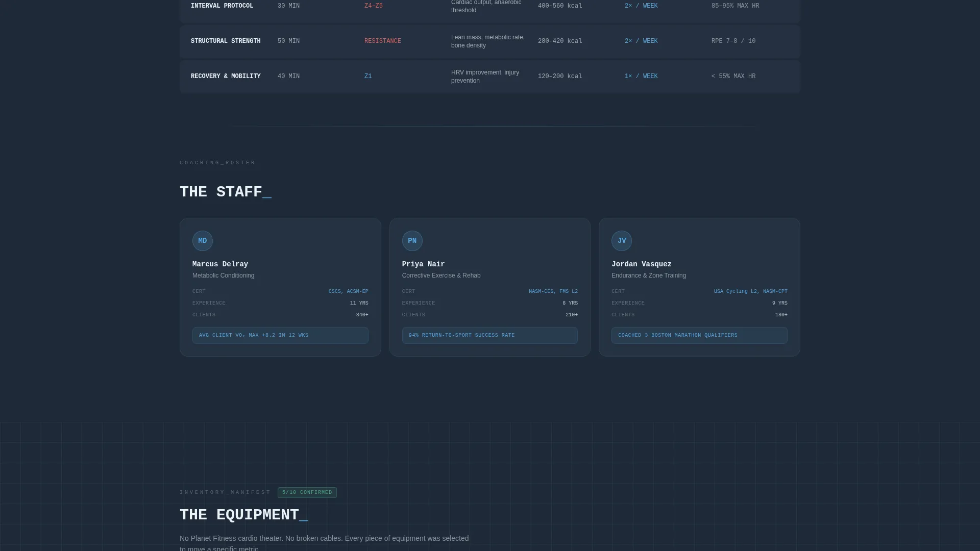The height and width of the screenshot is (551, 980).
Task: Click the INTERVAL PROTOCOL row title
Action: coord(222,6)
